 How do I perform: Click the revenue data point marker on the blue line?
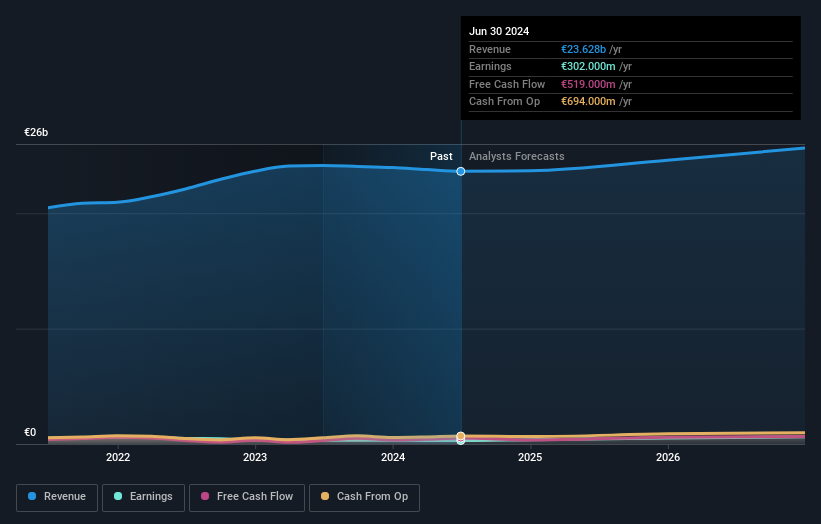461,171
